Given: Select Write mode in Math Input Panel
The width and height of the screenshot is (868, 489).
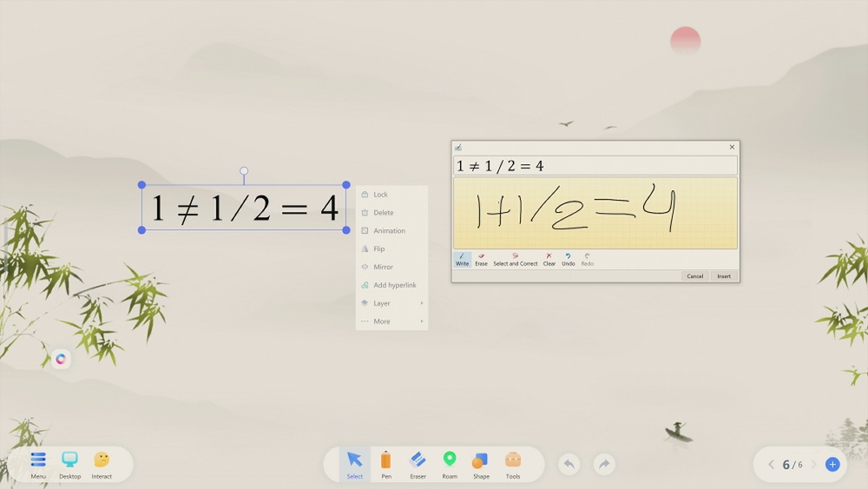Looking at the screenshot, I should (462, 260).
